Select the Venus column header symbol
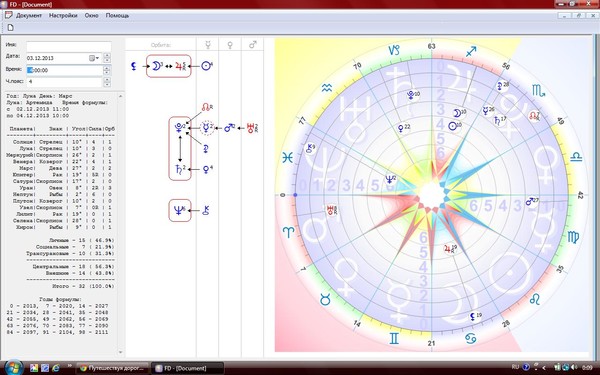This screenshot has height=375, width=600. click(x=230, y=45)
